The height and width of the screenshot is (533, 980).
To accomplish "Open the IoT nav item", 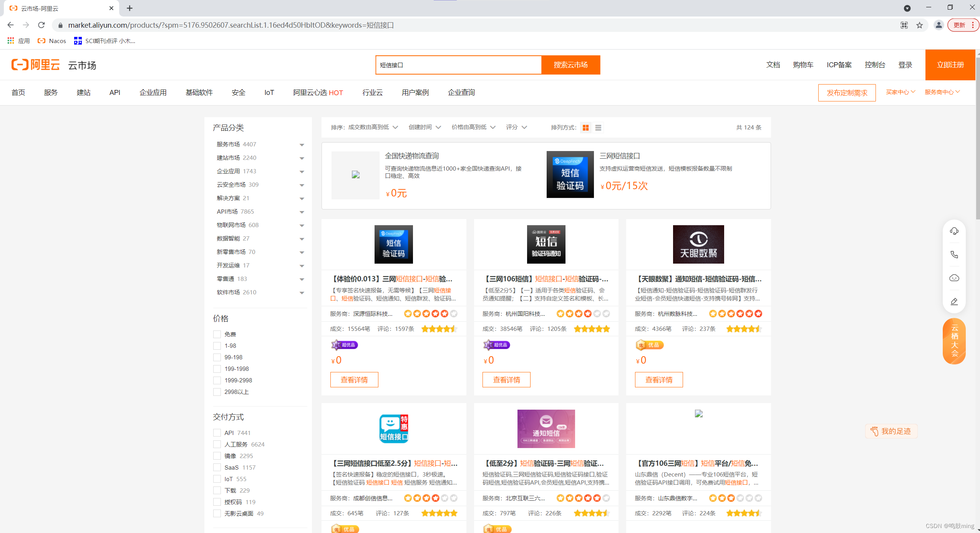I will [269, 92].
